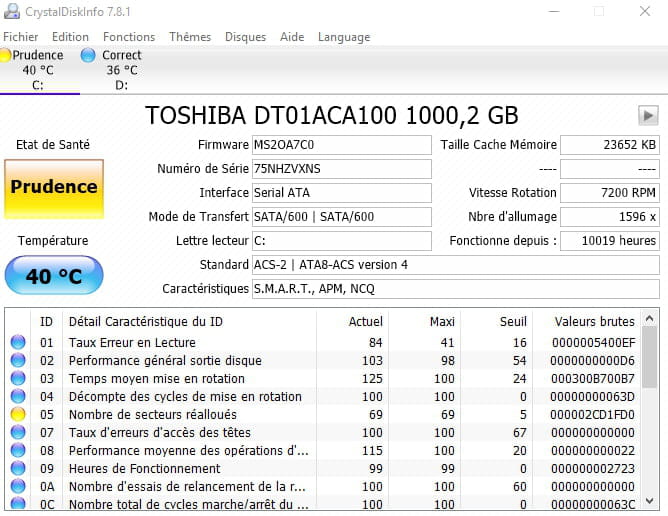Click the Lettre lecteur C: field
The height and width of the screenshot is (516, 668).
click(x=342, y=241)
